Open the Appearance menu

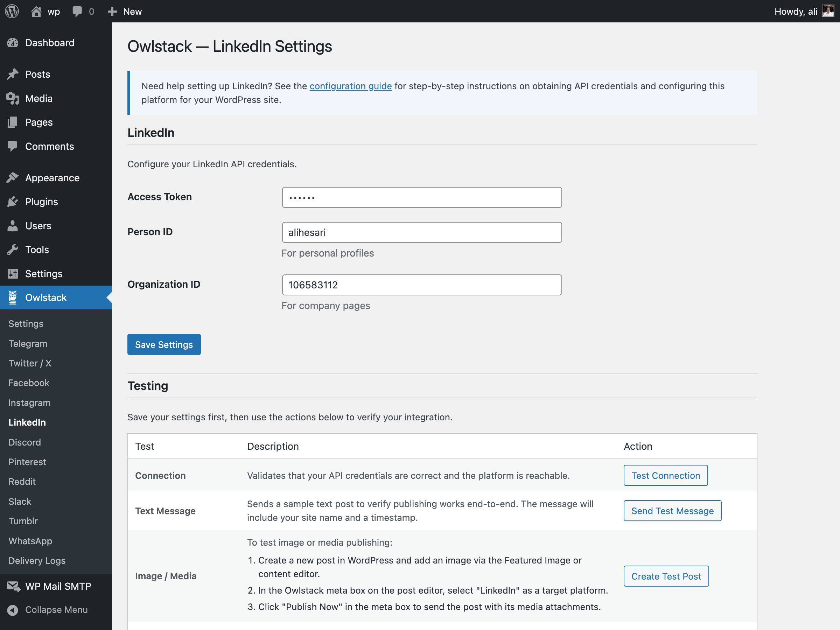(52, 178)
